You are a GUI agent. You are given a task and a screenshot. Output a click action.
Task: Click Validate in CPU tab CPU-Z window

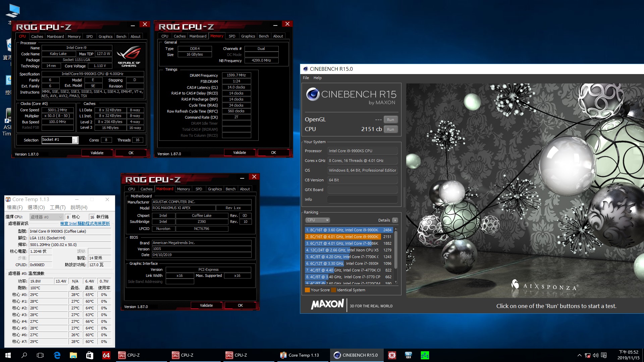[97, 153]
